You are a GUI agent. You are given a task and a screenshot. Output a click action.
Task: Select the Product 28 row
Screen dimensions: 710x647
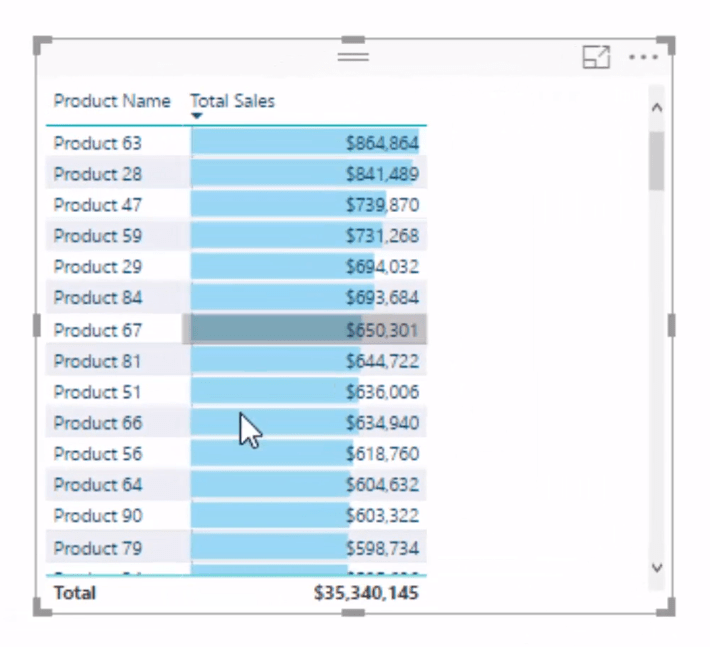click(236, 174)
